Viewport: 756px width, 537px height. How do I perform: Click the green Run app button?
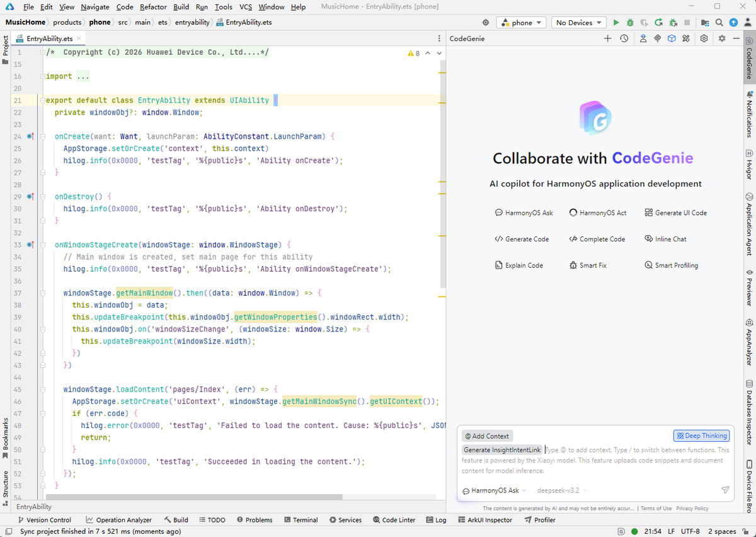[616, 23]
